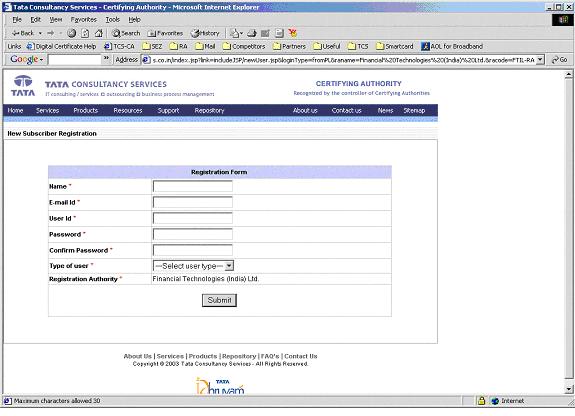Open the Favorites toolbar button
Image resolution: width=575 pixels, height=416 pixels.
(165, 33)
